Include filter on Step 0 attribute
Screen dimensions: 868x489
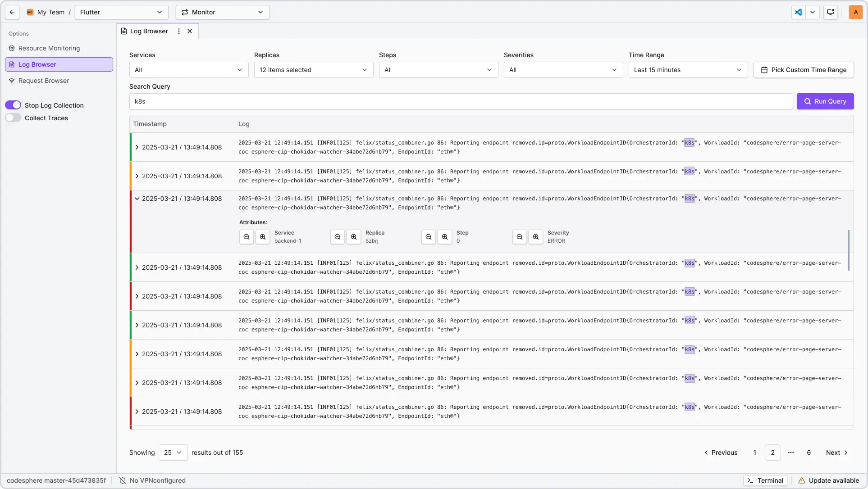coord(445,237)
